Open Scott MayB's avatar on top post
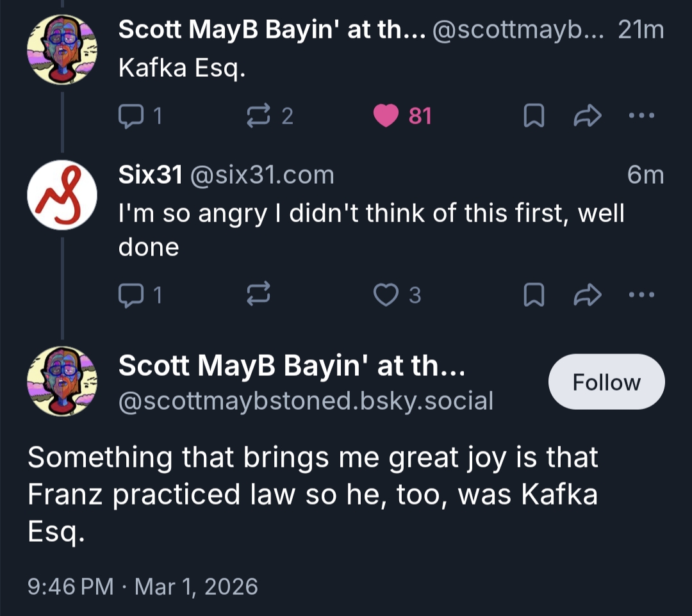Screen dimensions: 692x616 [x=62, y=49]
